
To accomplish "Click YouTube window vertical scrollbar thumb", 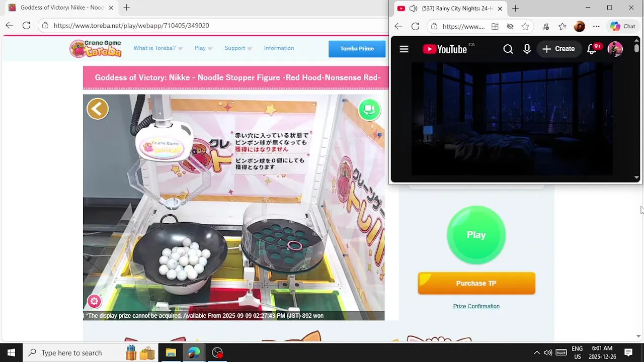I will (x=636, y=48).
